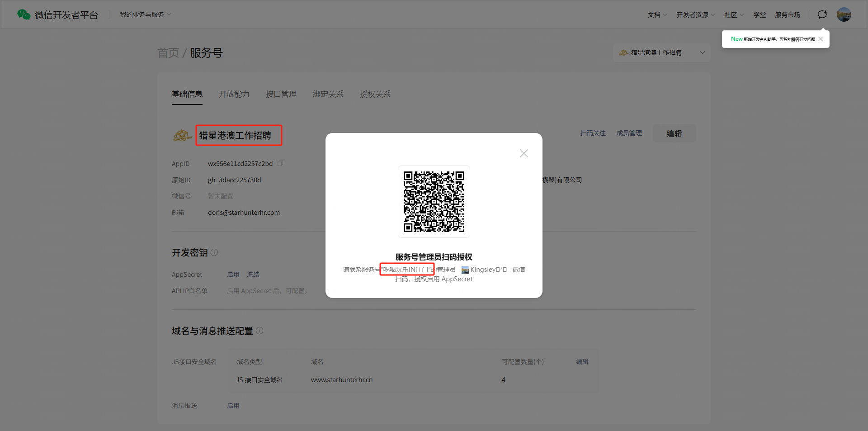
Task: Click 启用 for AppSecret
Action: [x=233, y=275]
